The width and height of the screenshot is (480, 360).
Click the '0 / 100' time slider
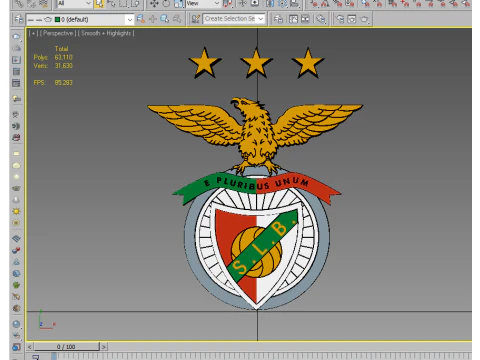coord(66,347)
